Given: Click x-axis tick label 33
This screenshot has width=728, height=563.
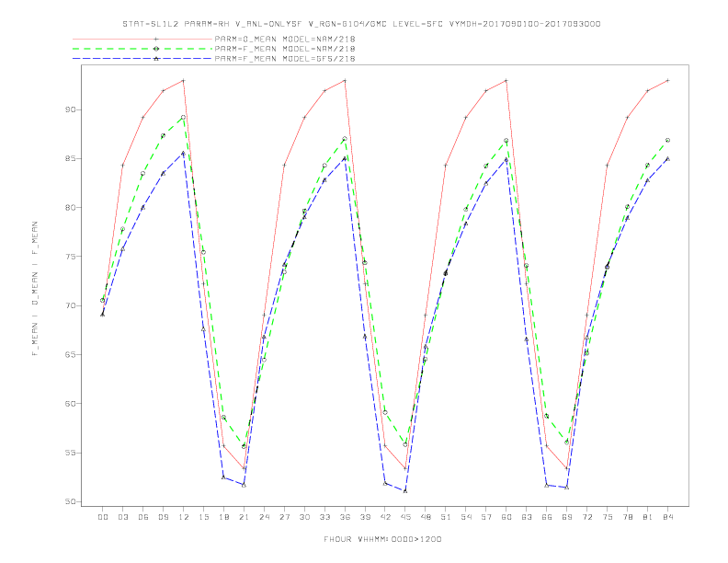Looking at the screenshot, I should click(324, 517).
